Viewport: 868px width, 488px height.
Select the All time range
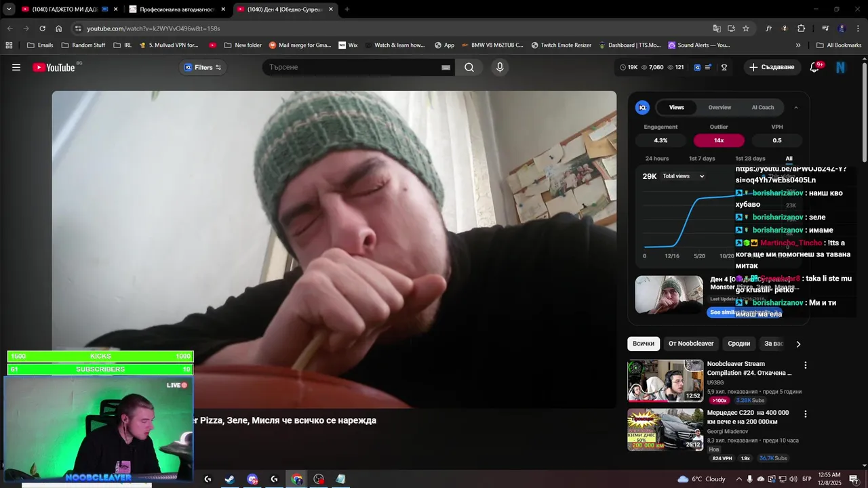789,159
